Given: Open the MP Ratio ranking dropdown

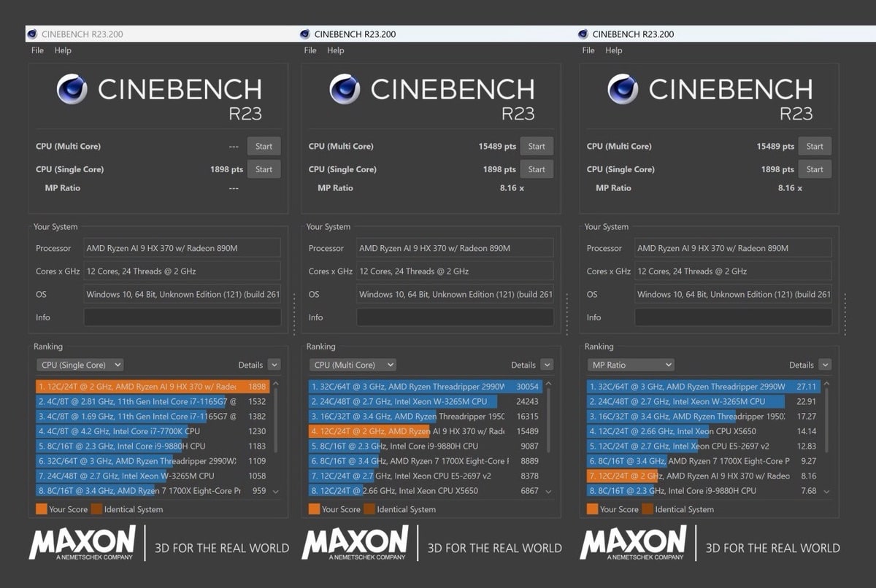Looking at the screenshot, I should click(x=630, y=365).
